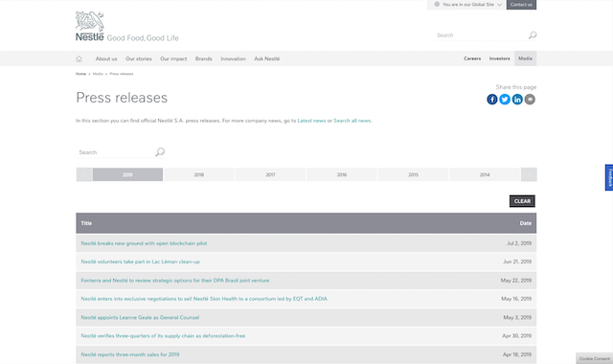This screenshot has width=613, height=364.
Task: Open the Our impact menu
Action: coord(173,58)
